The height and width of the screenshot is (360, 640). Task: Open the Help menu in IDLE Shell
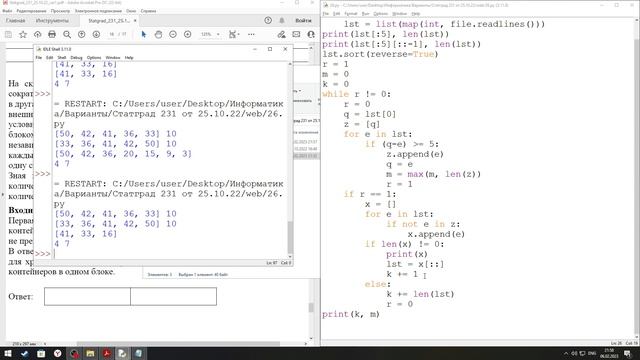click(129, 58)
